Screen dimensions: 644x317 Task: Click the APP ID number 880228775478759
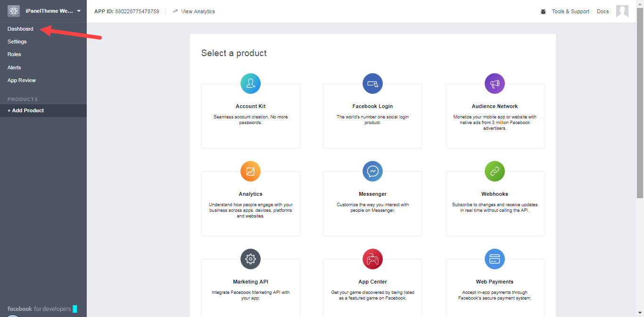click(x=137, y=11)
